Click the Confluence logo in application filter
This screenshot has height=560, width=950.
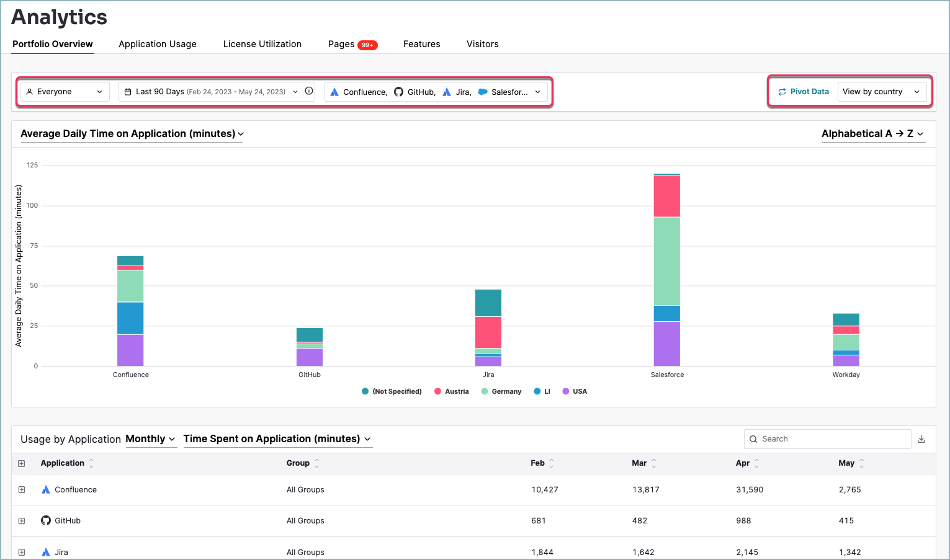(x=334, y=92)
